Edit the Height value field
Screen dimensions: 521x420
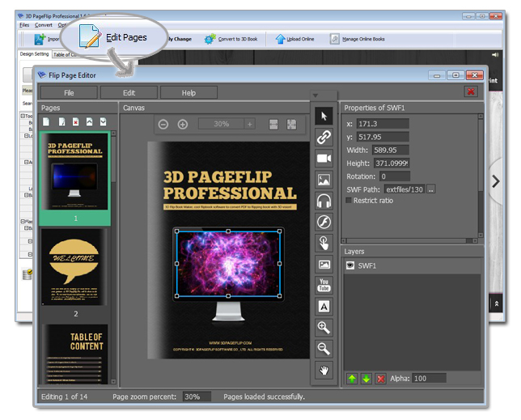[x=392, y=163]
